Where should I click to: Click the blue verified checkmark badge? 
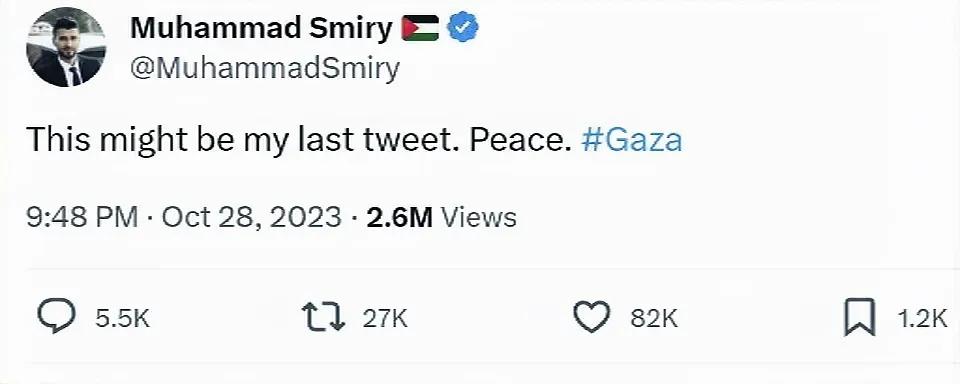click(464, 28)
